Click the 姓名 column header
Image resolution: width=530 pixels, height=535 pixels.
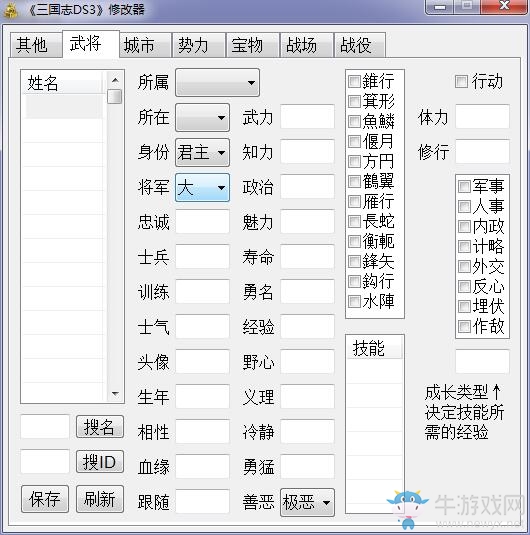[64, 83]
